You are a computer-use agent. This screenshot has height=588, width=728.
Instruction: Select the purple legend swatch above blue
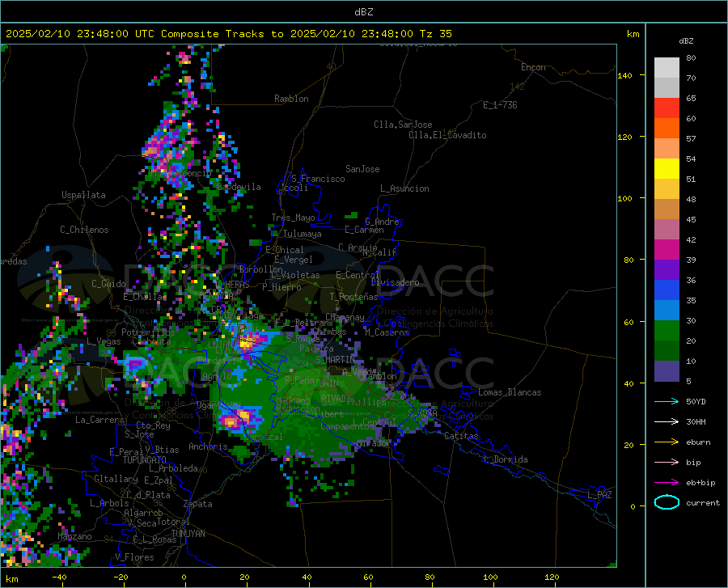click(x=667, y=269)
